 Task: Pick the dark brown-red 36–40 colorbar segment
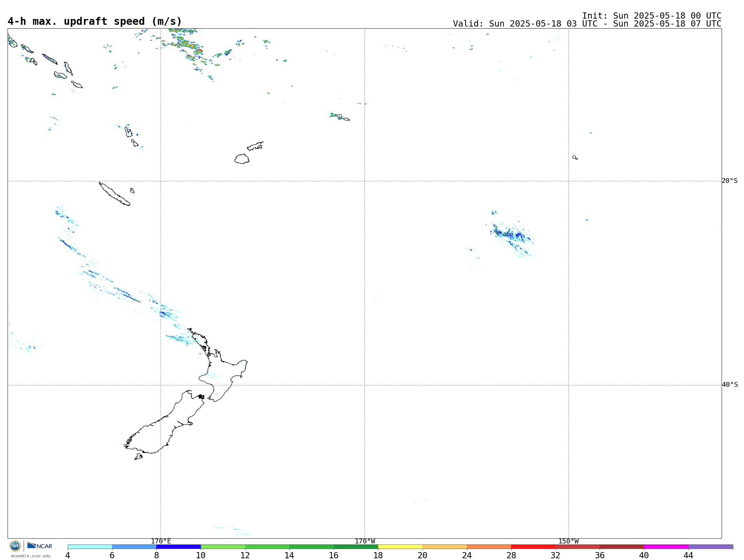tap(622, 547)
